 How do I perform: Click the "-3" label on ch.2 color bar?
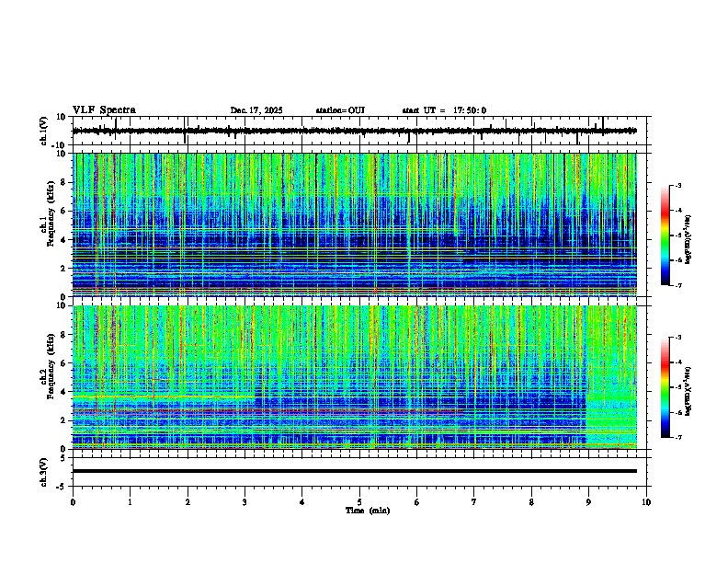(677, 338)
